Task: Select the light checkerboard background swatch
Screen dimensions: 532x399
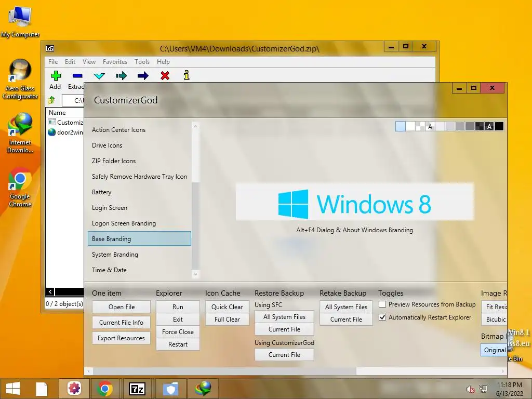Action: (420, 127)
